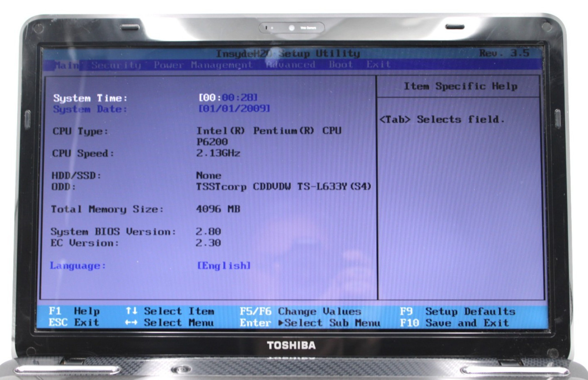
Task: Click the Select Menu arrows hint
Action: click(x=170, y=323)
